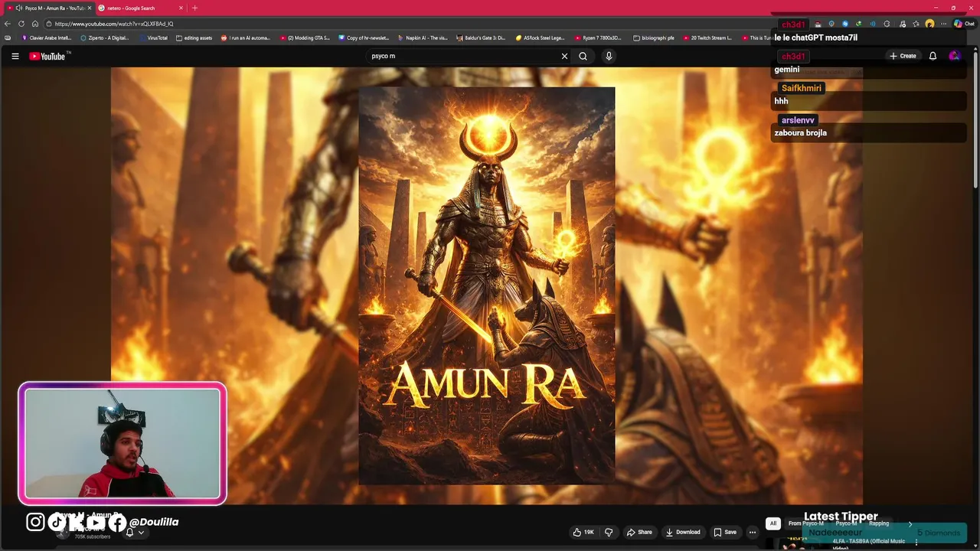Viewport: 980px width, 551px height.
Task: Toggle channel notification bell dropdown
Action: click(x=135, y=532)
